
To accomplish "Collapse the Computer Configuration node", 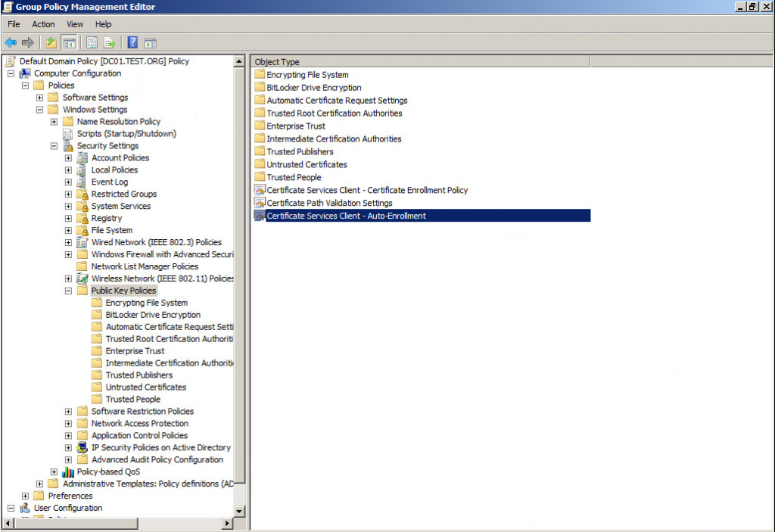I will pyautogui.click(x=11, y=73).
